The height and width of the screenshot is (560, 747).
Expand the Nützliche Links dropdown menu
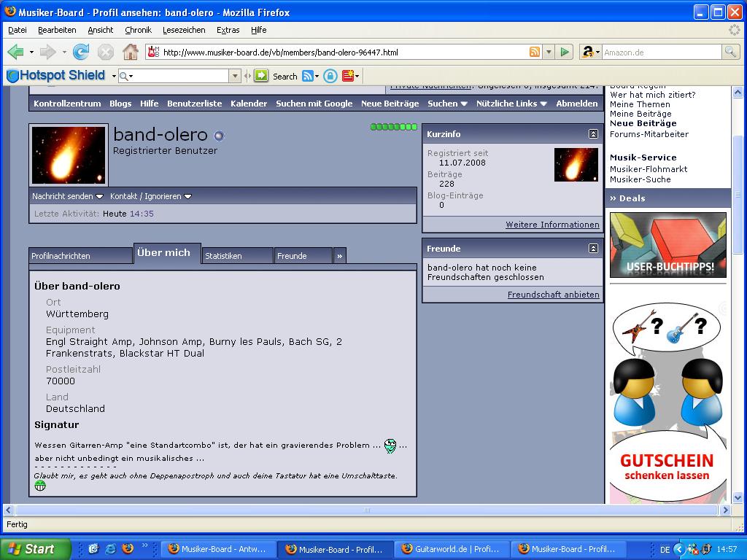tap(511, 104)
